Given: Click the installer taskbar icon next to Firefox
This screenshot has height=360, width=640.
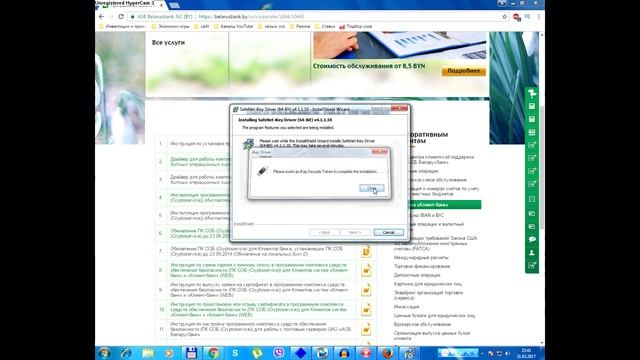Looking at the screenshot, I should coord(409,353).
